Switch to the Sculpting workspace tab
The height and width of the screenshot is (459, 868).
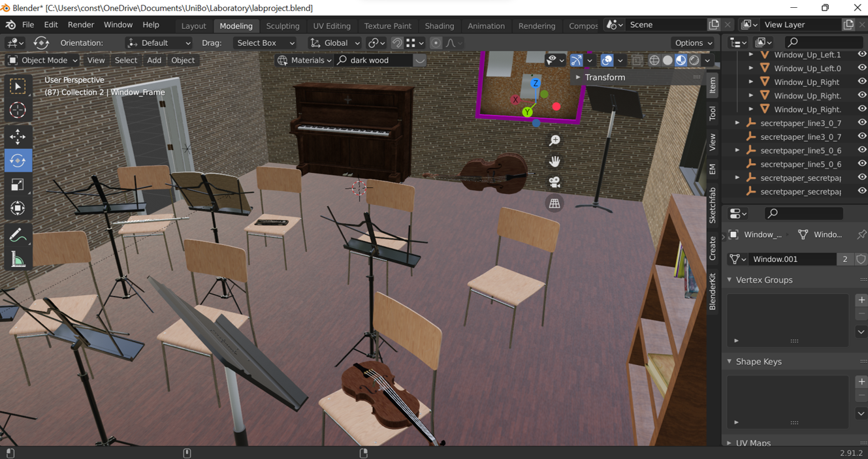282,26
